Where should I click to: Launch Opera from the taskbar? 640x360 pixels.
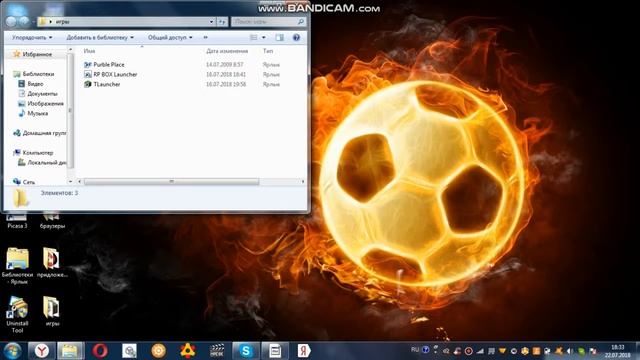click(100, 351)
